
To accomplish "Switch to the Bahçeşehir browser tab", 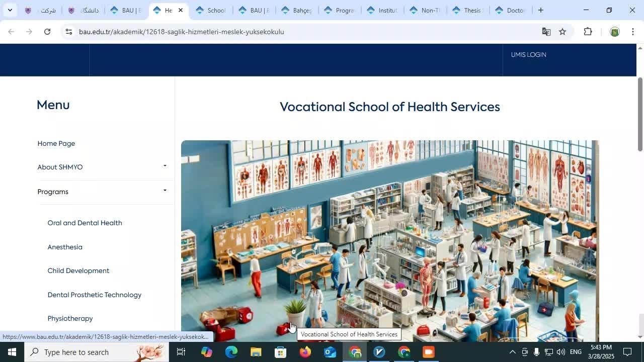I will click(x=297, y=10).
